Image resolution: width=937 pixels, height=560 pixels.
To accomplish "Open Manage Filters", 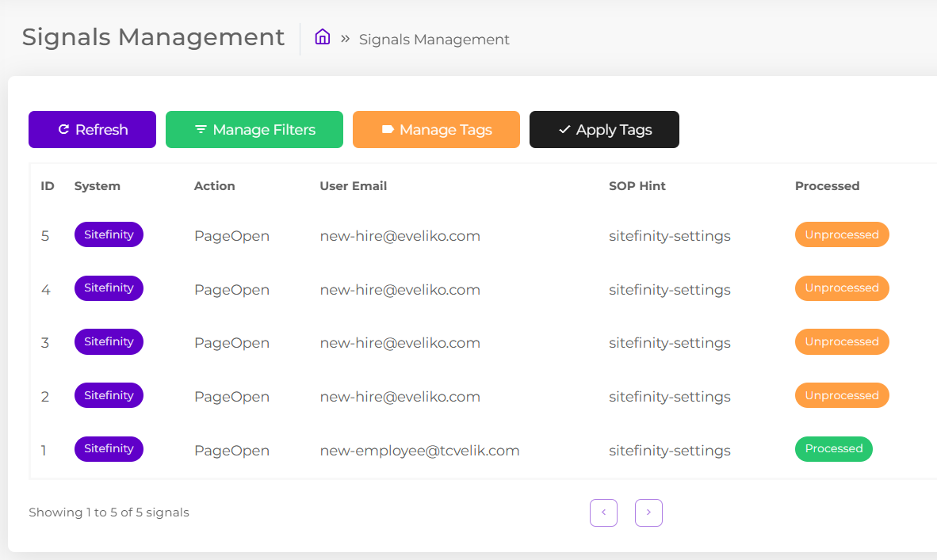I will pyautogui.click(x=254, y=130).
